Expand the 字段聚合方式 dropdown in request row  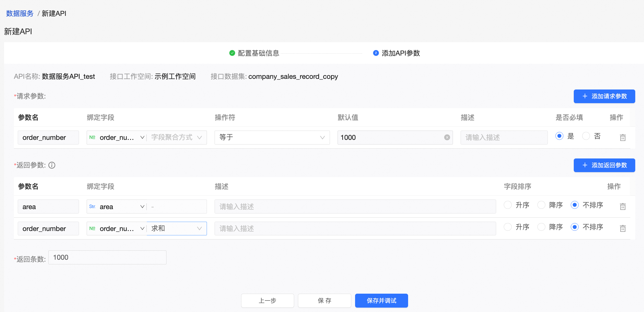(177, 137)
